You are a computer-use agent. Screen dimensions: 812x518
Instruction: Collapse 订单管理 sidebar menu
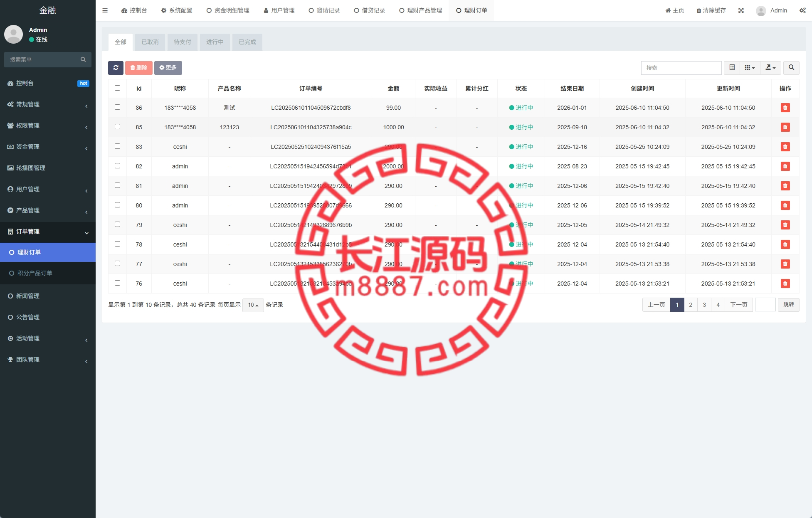coord(48,232)
